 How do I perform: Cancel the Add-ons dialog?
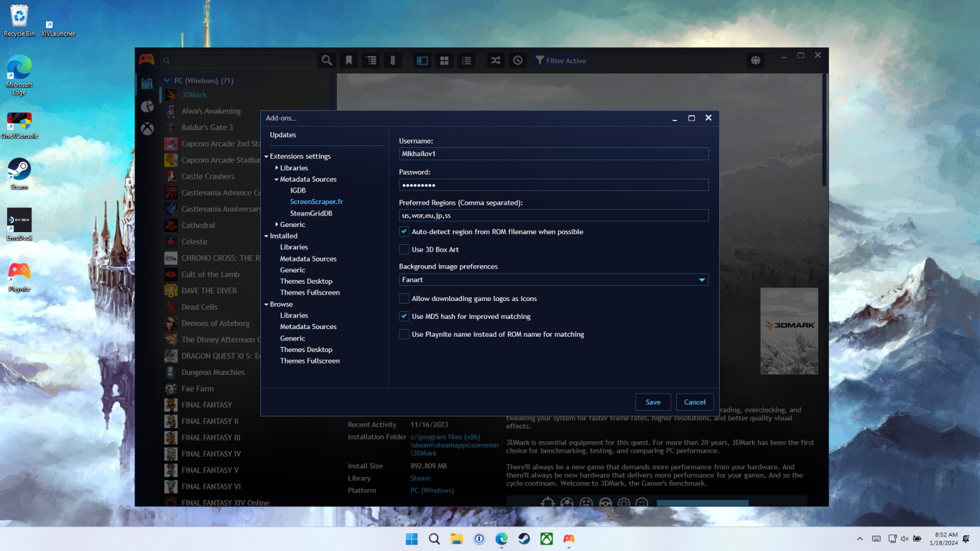(695, 402)
